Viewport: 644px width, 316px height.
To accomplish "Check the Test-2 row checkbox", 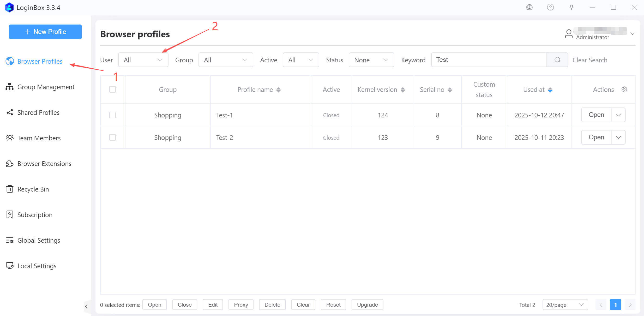I will click(x=112, y=138).
